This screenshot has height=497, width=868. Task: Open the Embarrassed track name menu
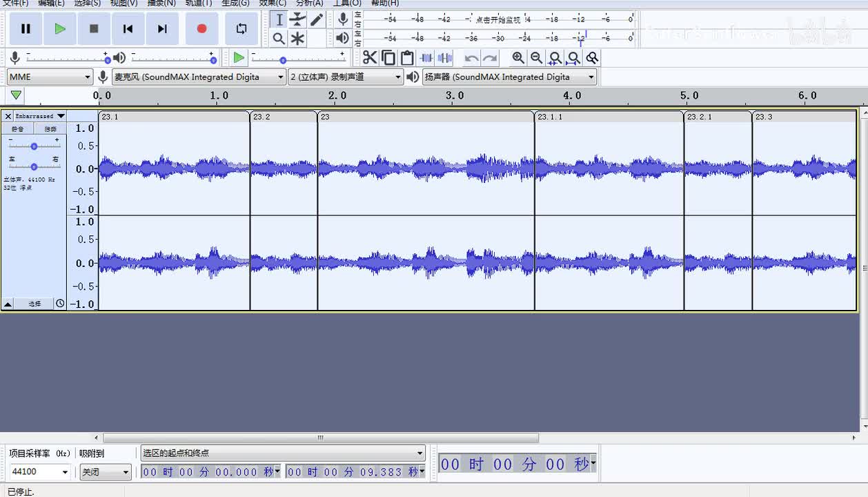[x=40, y=116]
